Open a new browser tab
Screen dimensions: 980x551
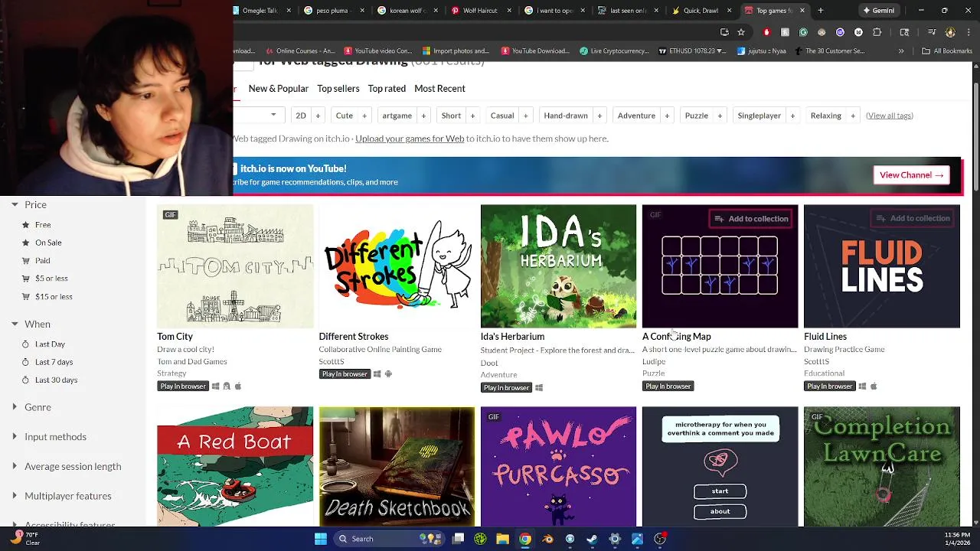(820, 11)
